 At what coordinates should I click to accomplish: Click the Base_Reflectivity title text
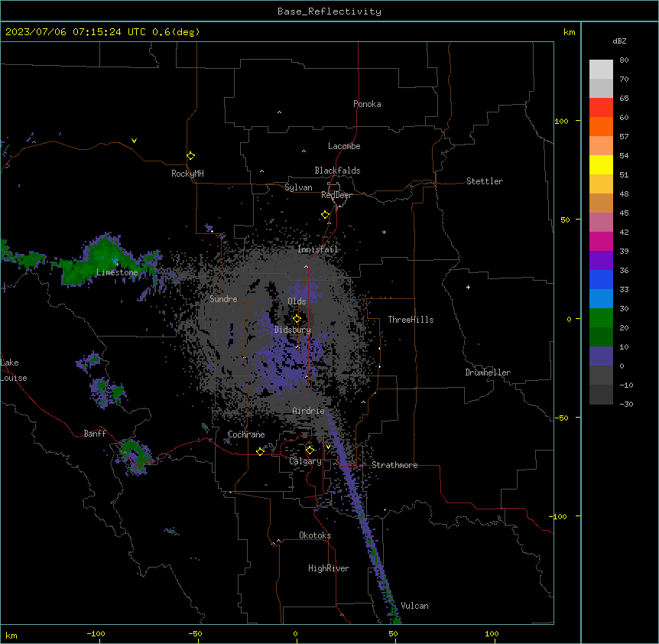click(329, 11)
